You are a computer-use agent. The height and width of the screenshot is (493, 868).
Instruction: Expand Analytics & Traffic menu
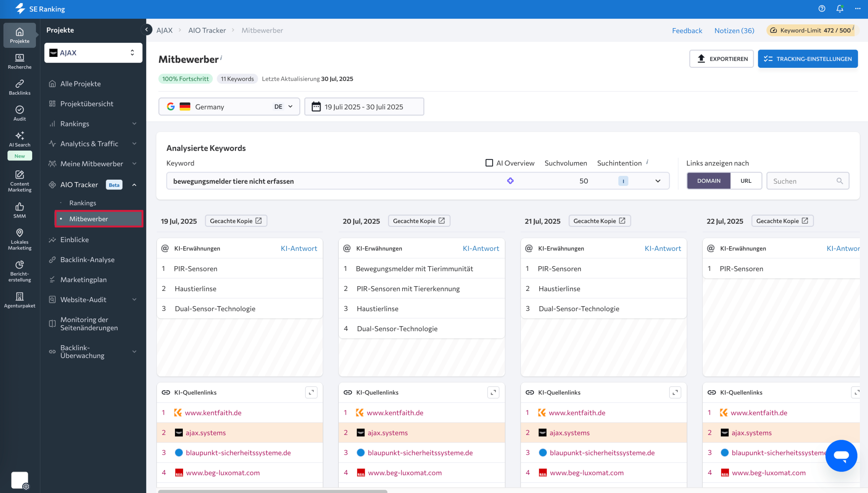pyautogui.click(x=134, y=144)
